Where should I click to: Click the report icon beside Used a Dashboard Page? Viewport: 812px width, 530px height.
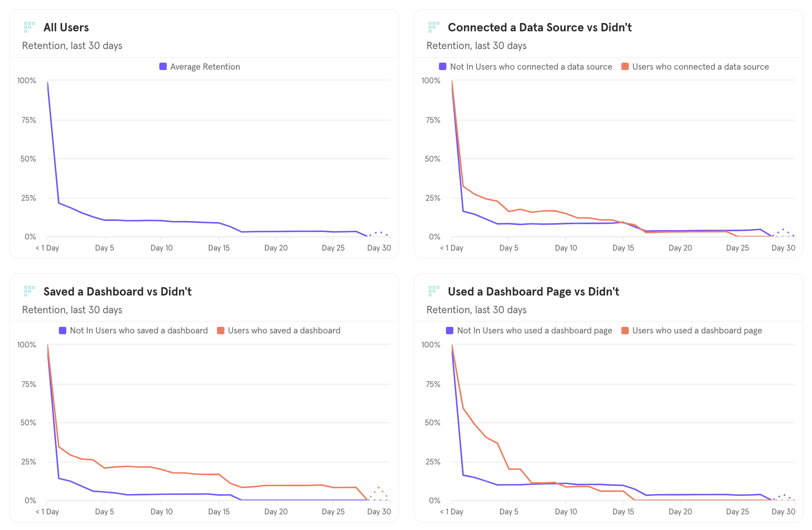pyautogui.click(x=434, y=291)
